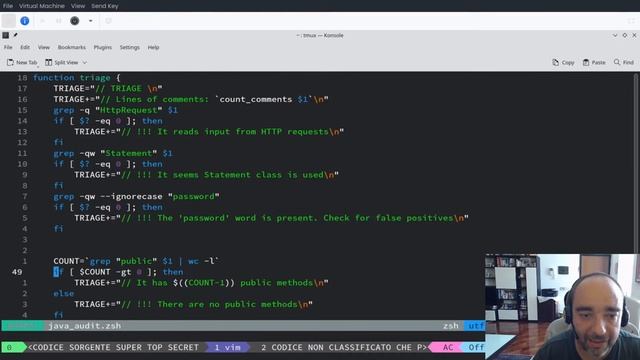Image resolution: width=640 pixels, height=360 pixels.
Task: Click relative line number 14 in gutter
Action: coord(22,121)
